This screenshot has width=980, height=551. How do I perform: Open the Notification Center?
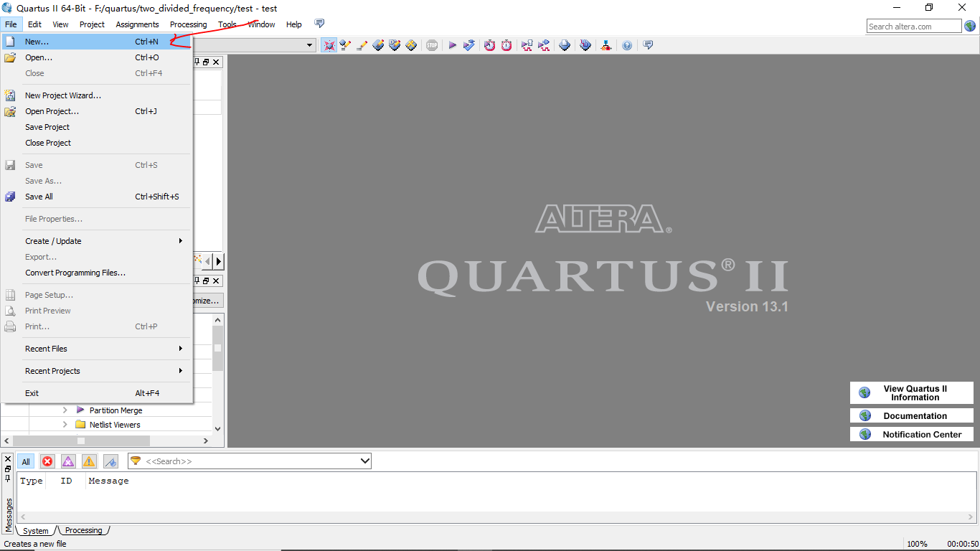(911, 434)
